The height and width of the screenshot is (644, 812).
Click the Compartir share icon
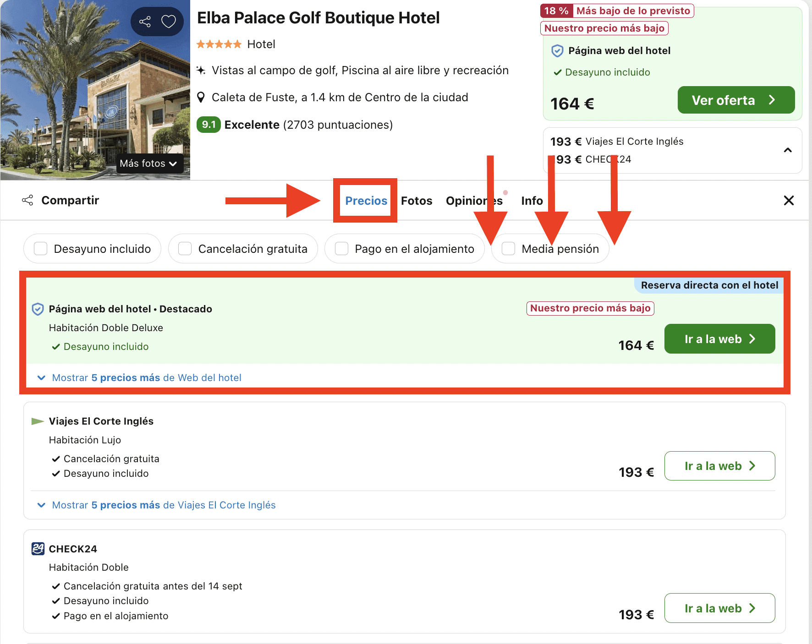27,200
